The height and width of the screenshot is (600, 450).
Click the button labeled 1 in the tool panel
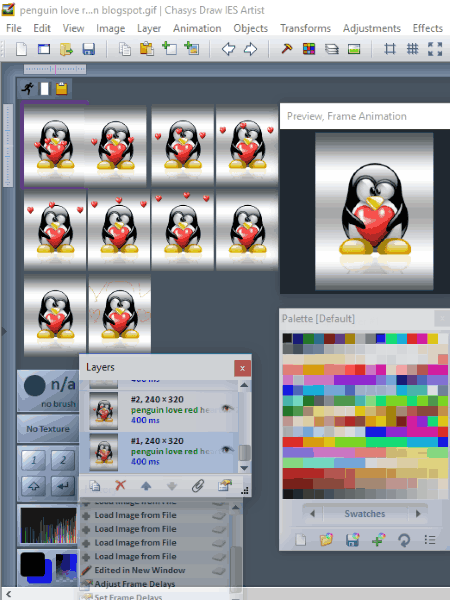point(34,460)
